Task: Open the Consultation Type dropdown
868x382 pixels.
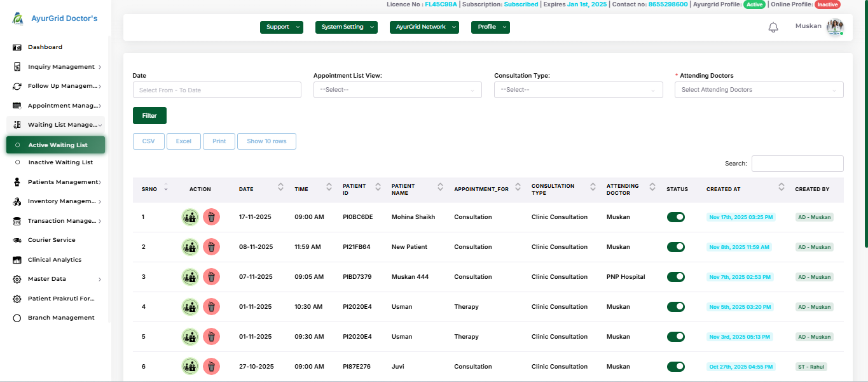Action: pyautogui.click(x=578, y=90)
